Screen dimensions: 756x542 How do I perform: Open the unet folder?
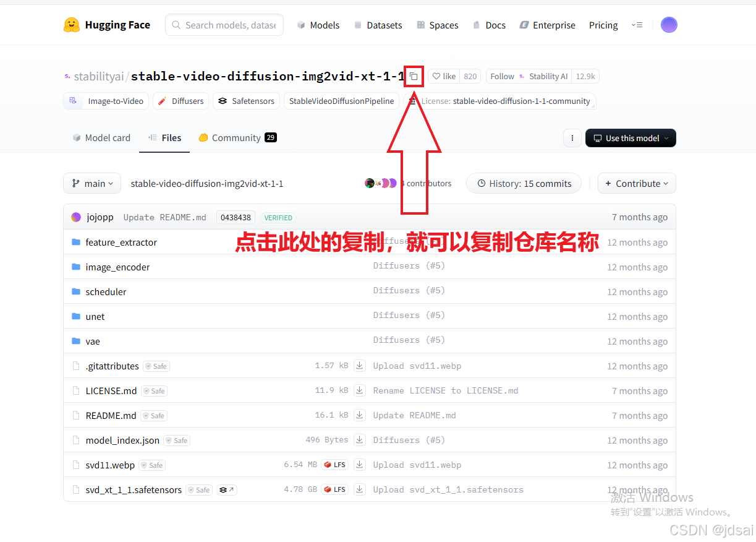click(x=95, y=316)
